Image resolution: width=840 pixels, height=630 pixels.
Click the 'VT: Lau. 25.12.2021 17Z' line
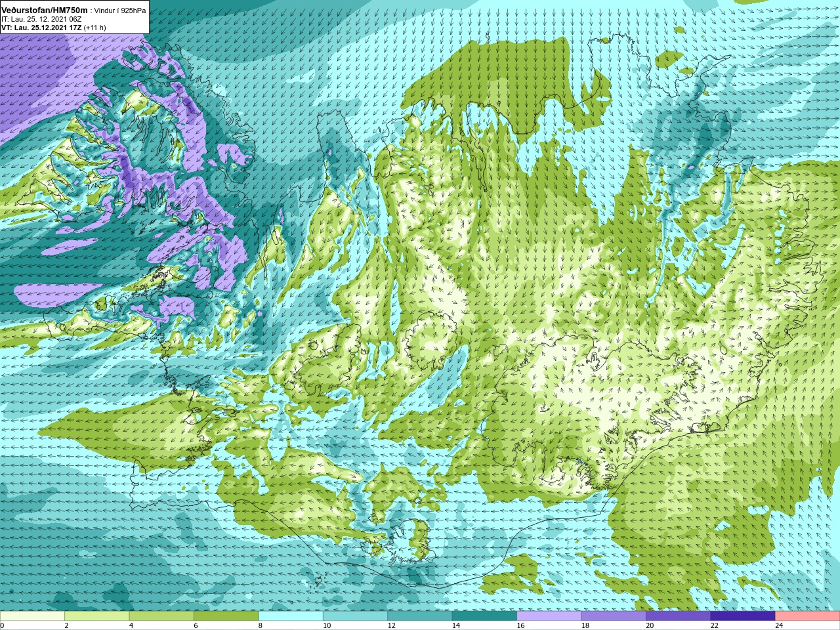pos(41,28)
